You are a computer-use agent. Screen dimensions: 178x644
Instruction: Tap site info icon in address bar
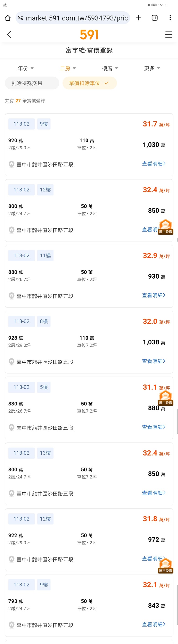[x=21, y=18]
